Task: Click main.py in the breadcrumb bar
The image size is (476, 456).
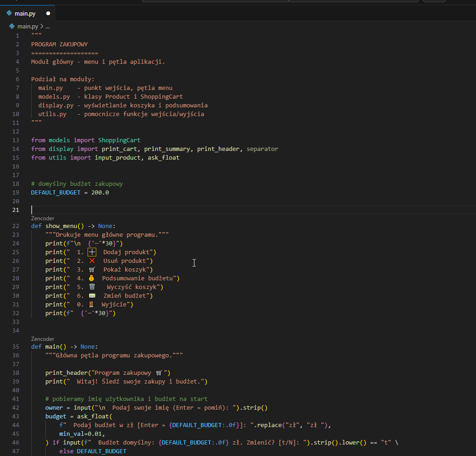Action: (28, 27)
